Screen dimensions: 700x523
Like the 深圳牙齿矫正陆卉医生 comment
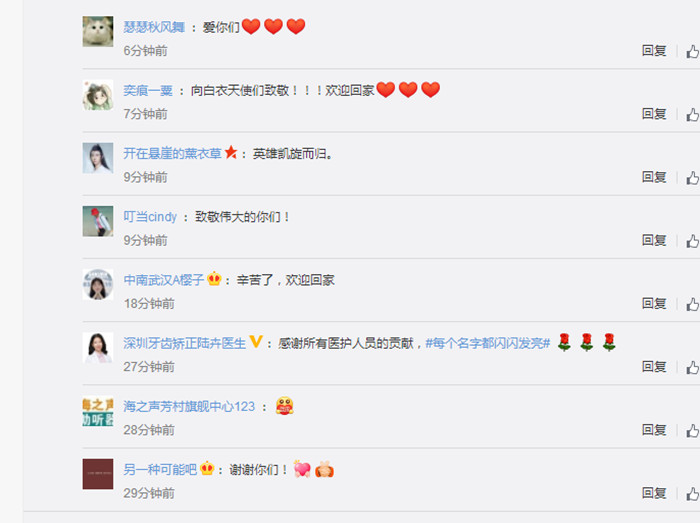click(693, 367)
